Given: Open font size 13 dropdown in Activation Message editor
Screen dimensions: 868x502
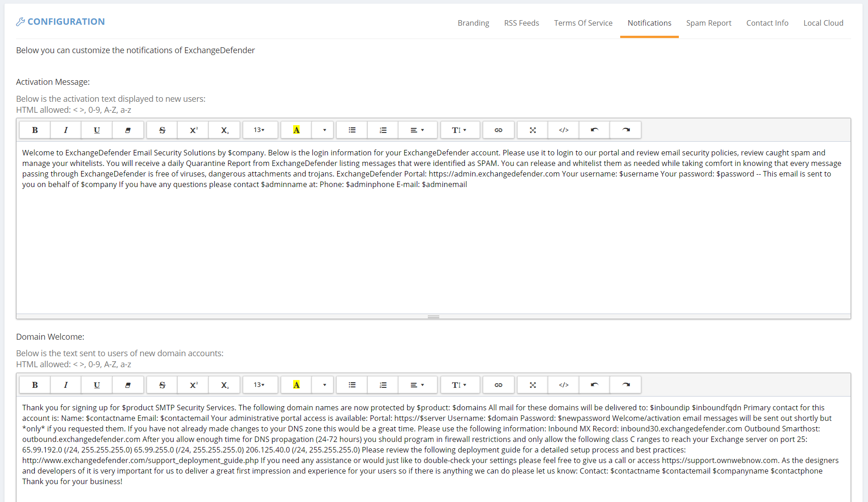Looking at the screenshot, I should tap(260, 130).
